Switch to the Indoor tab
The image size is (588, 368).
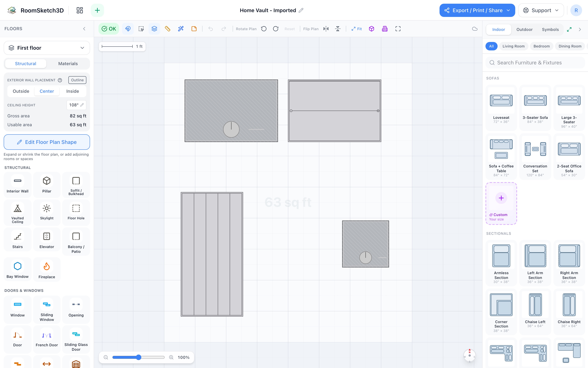click(x=499, y=29)
